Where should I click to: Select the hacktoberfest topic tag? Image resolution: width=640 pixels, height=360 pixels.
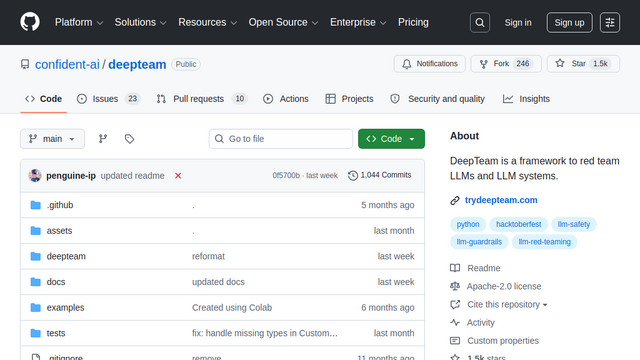tap(518, 224)
